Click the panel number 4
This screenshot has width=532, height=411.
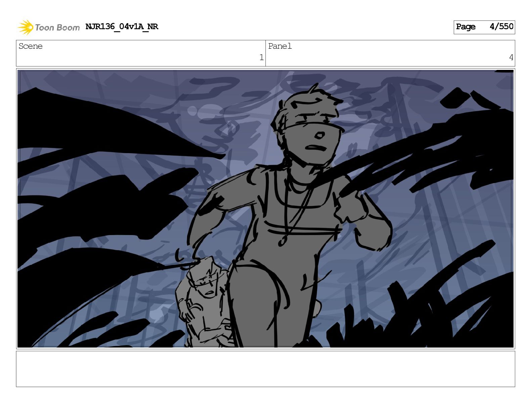coord(511,57)
